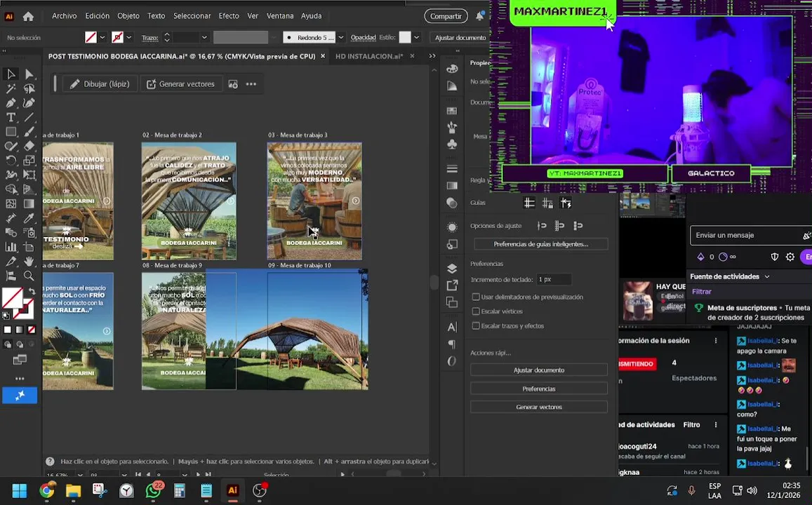Toggle lock guides icon in Guías
The height and width of the screenshot is (505, 812).
[547, 203]
